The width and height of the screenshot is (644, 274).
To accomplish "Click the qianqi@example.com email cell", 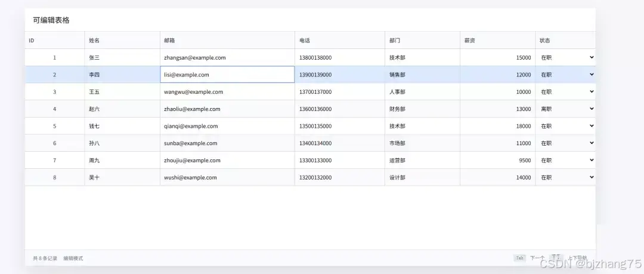I will [x=228, y=126].
